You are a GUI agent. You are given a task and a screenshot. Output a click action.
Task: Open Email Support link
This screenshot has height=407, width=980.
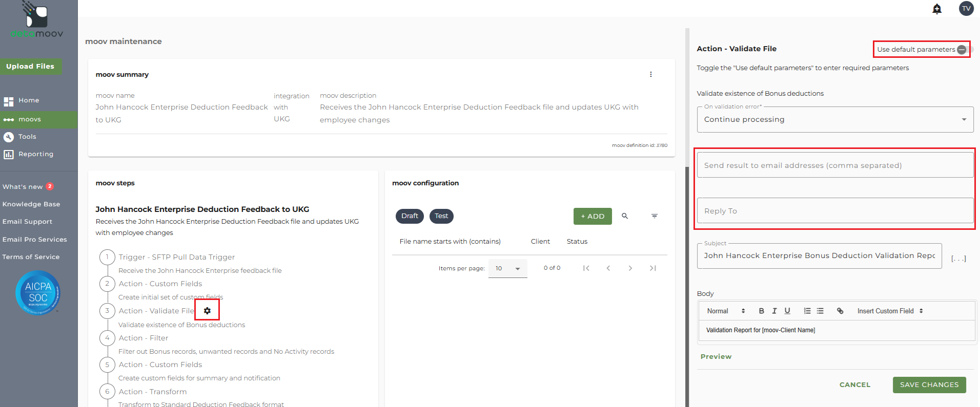(27, 222)
